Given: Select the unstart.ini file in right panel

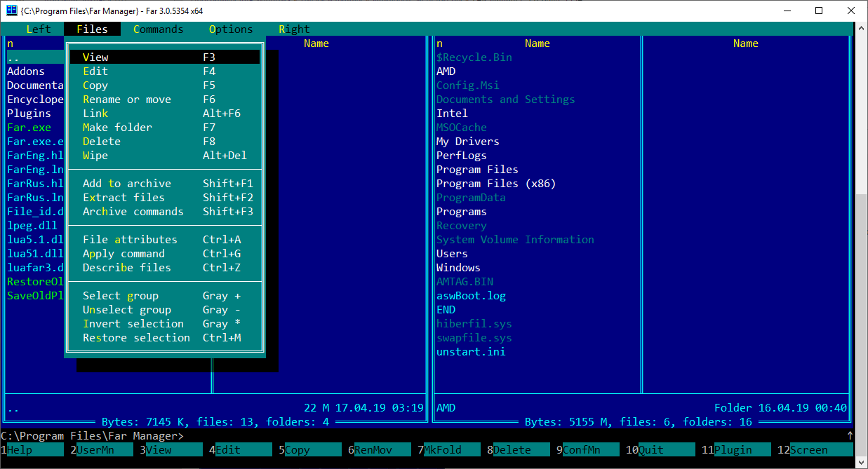Looking at the screenshot, I should pos(470,352).
